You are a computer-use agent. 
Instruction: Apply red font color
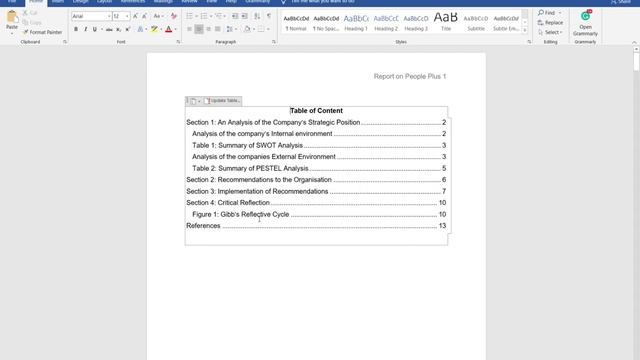[x=168, y=29]
